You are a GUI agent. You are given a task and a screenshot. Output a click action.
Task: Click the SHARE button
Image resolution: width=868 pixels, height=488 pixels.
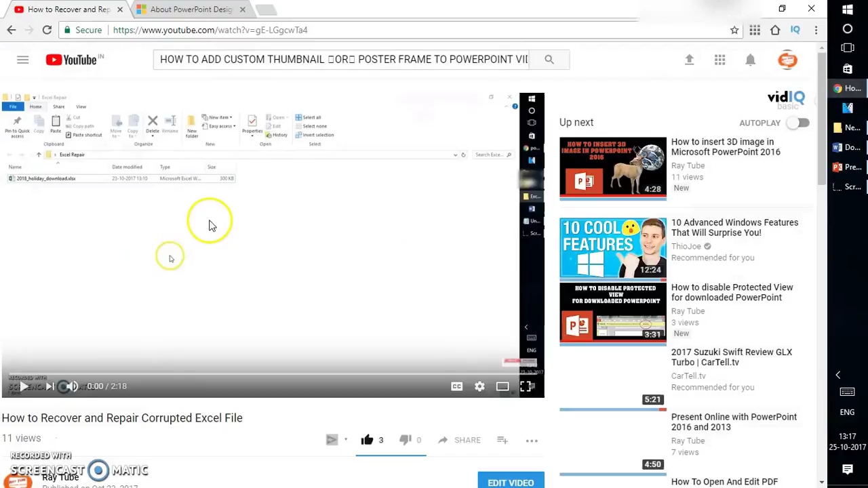(459, 440)
